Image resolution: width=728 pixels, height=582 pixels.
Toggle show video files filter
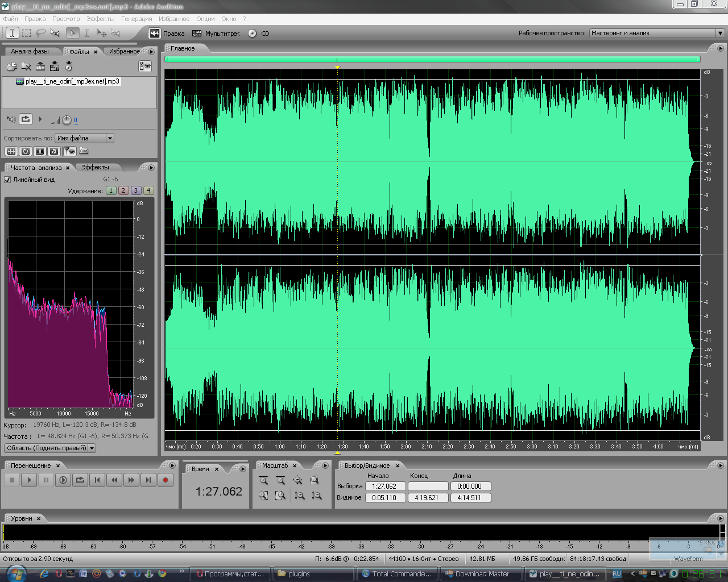[40, 151]
